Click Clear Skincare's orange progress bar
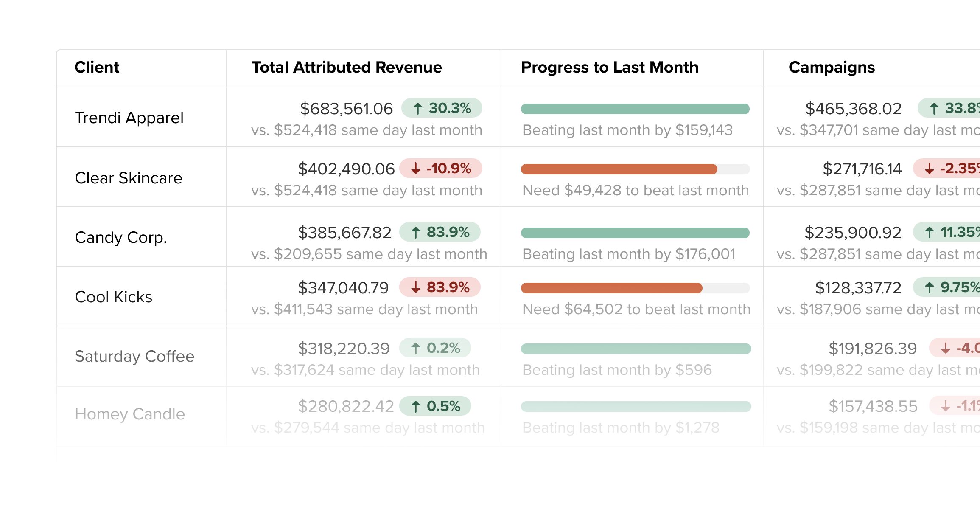 coord(619,169)
